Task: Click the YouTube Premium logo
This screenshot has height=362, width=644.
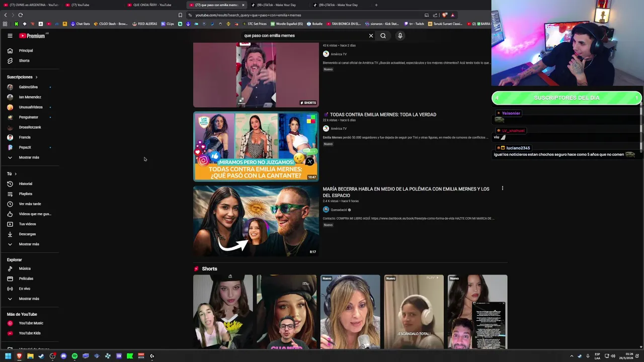Action: (x=33, y=36)
